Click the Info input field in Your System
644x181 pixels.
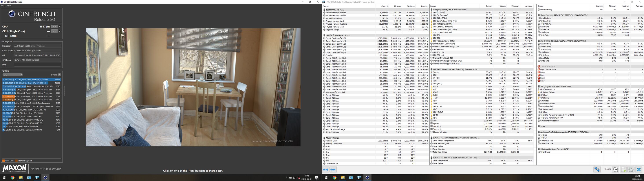pyautogui.click(x=37, y=65)
